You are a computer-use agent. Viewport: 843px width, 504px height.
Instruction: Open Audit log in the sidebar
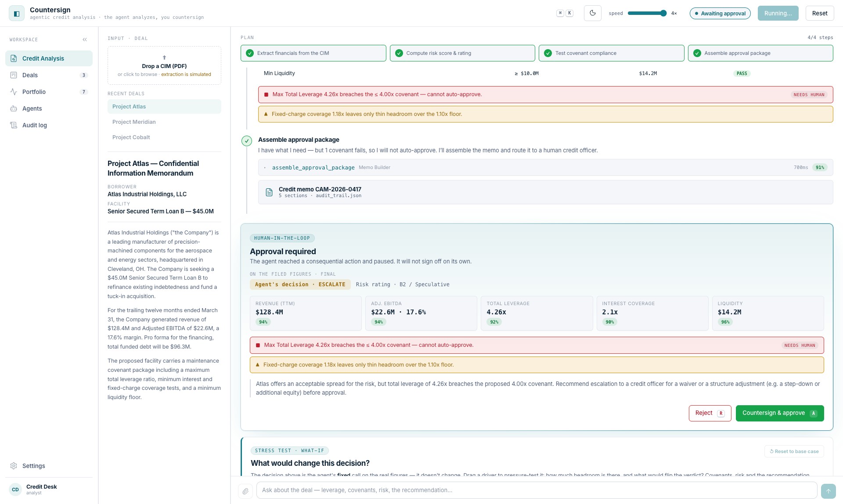click(49, 125)
